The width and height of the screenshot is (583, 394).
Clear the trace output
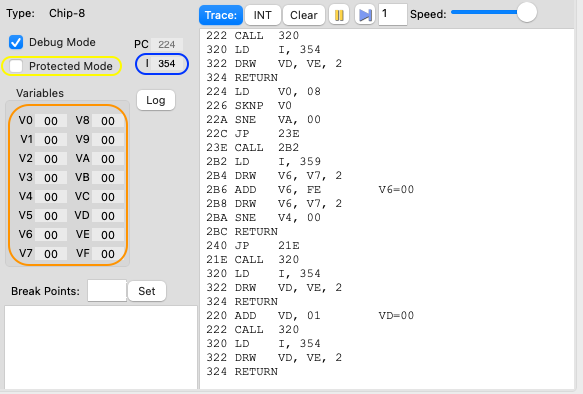pos(303,15)
